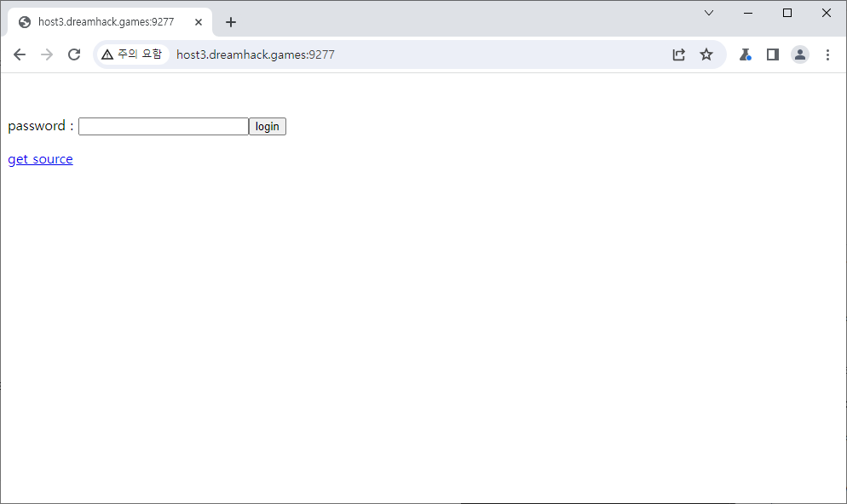Click the address bar URL text
847x504 pixels.
(x=256, y=54)
